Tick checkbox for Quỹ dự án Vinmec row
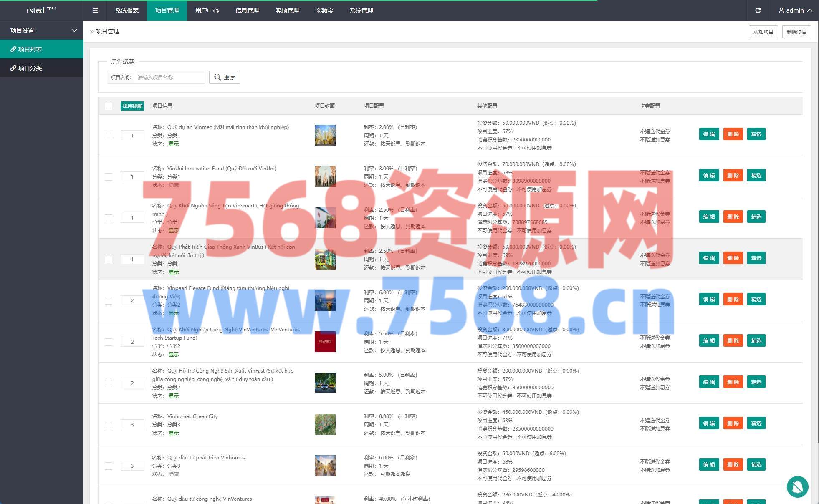819x504 pixels. (x=109, y=136)
